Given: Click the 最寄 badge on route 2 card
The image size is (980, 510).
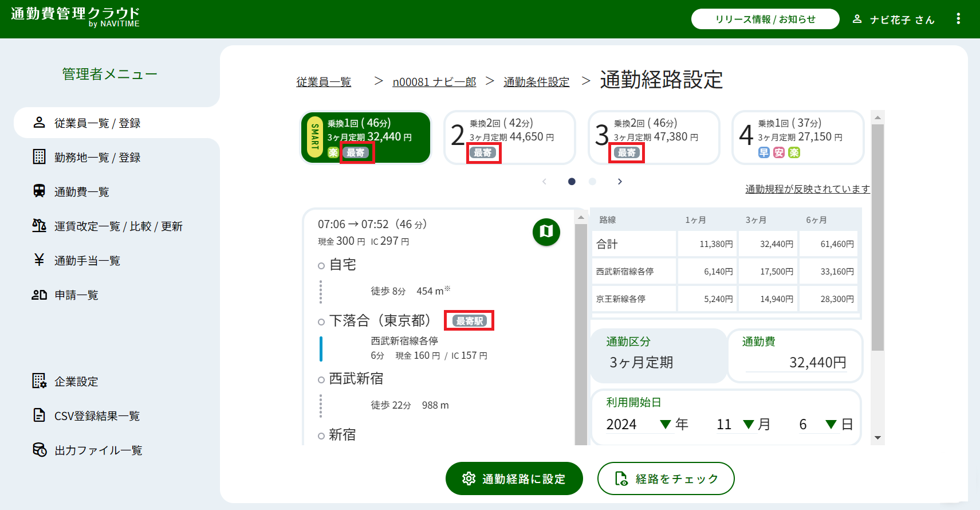Looking at the screenshot, I should point(483,152).
